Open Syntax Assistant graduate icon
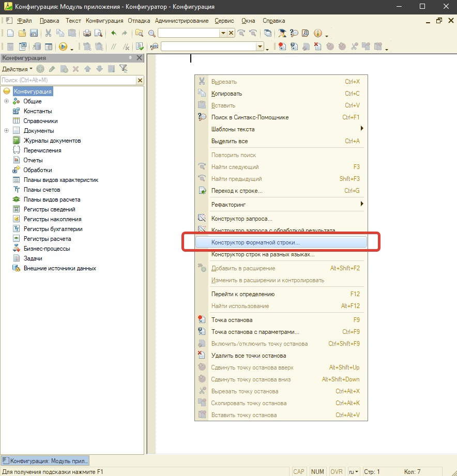This screenshot has height=476, width=457. [x=282, y=33]
